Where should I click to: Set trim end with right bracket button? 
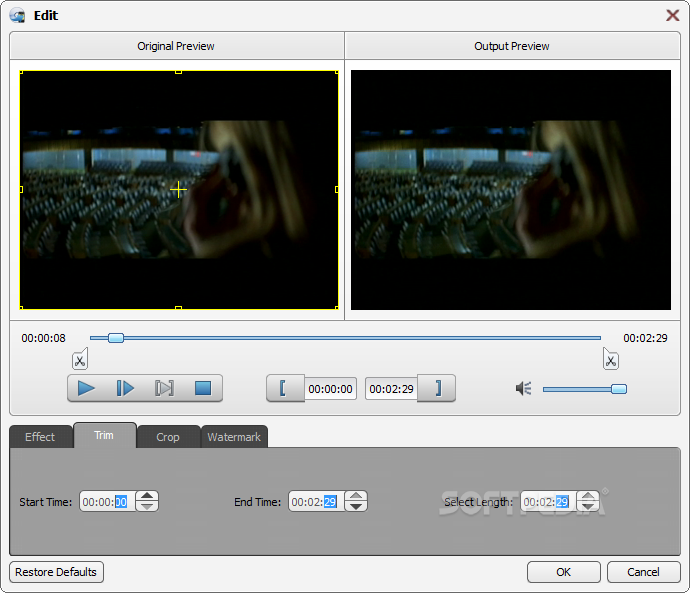[436, 388]
